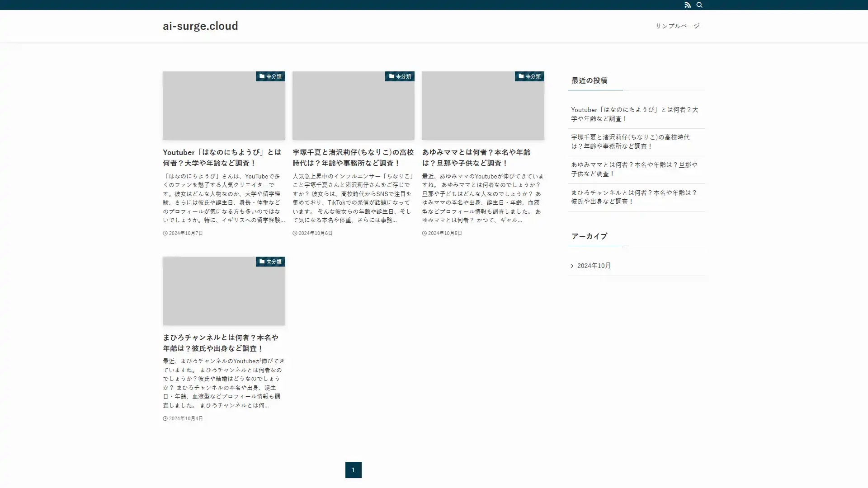Click the アーカイブ sidebar heading

point(589,236)
